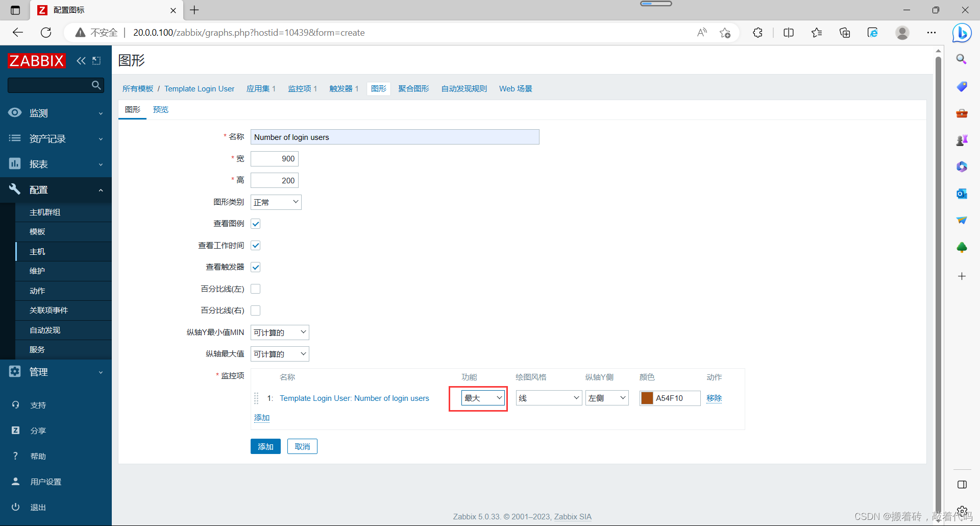Viewport: 980px width, 526px height.
Task: Open the 图形类别 dropdown showing 正常
Action: (x=276, y=202)
